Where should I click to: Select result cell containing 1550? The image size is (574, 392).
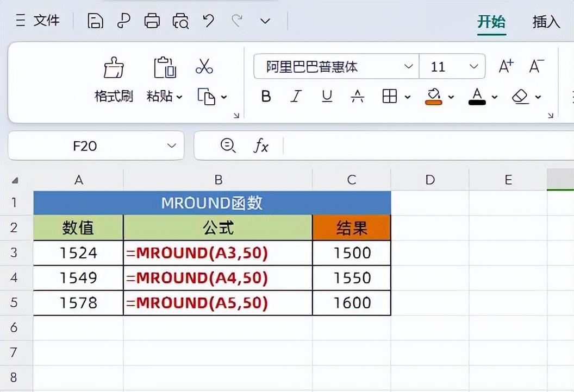pyautogui.click(x=352, y=278)
